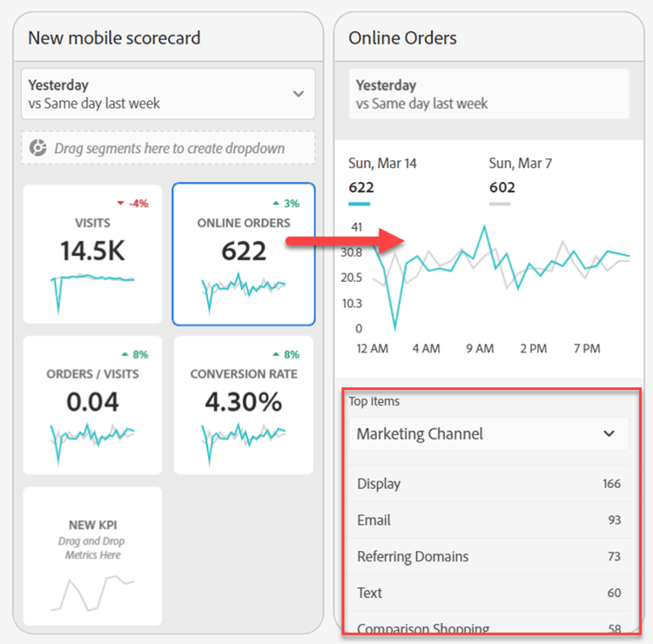
Task: Click the 2 PM x-axis label
Action: [534, 348]
